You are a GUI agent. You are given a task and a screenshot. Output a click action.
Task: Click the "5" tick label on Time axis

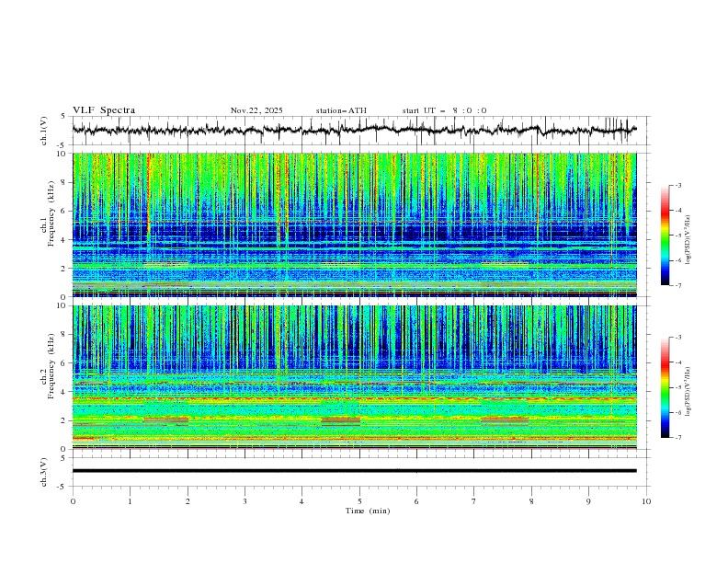click(x=359, y=501)
